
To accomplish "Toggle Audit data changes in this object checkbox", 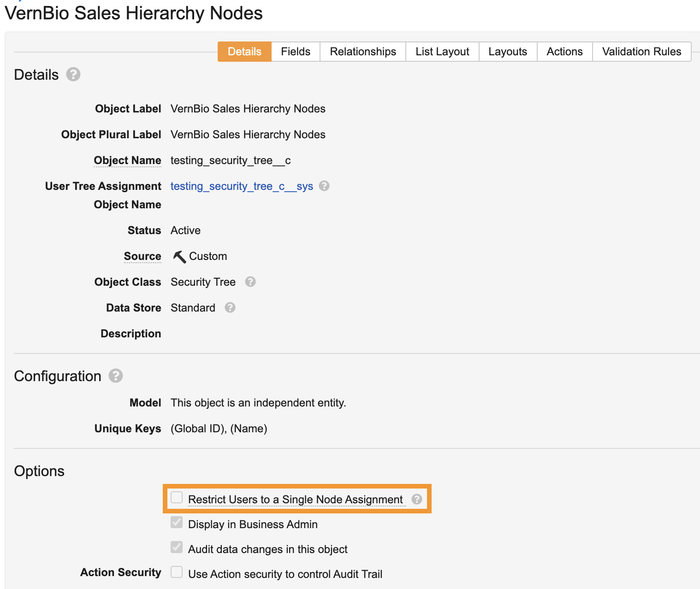I will 177,548.
